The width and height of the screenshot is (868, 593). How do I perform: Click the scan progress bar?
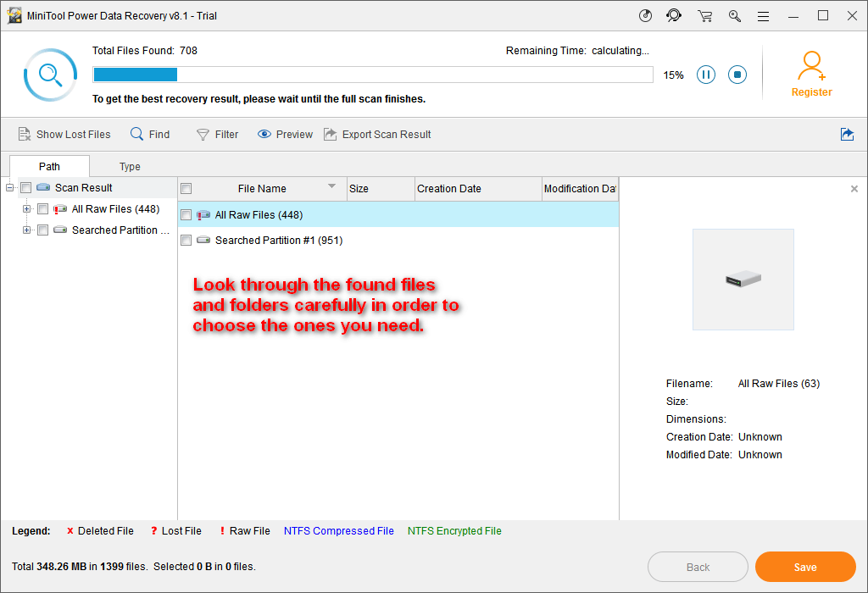(x=373, y=75)
